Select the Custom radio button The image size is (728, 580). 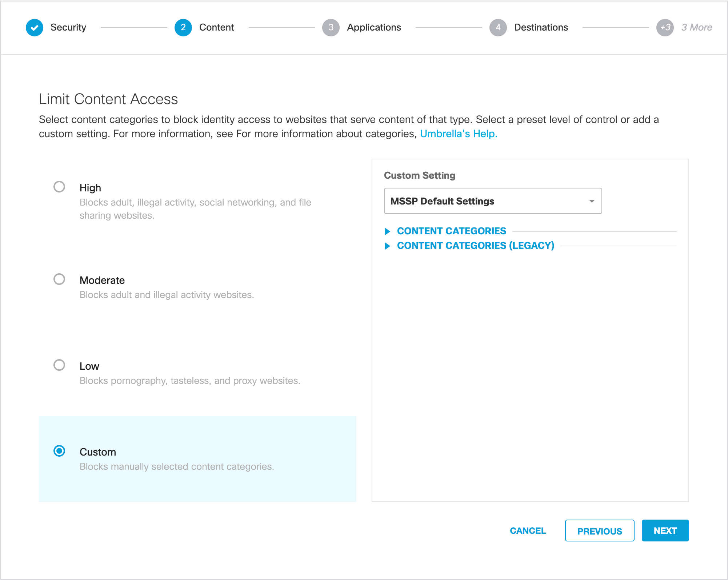pyautogui.click(x=59, y=451)
